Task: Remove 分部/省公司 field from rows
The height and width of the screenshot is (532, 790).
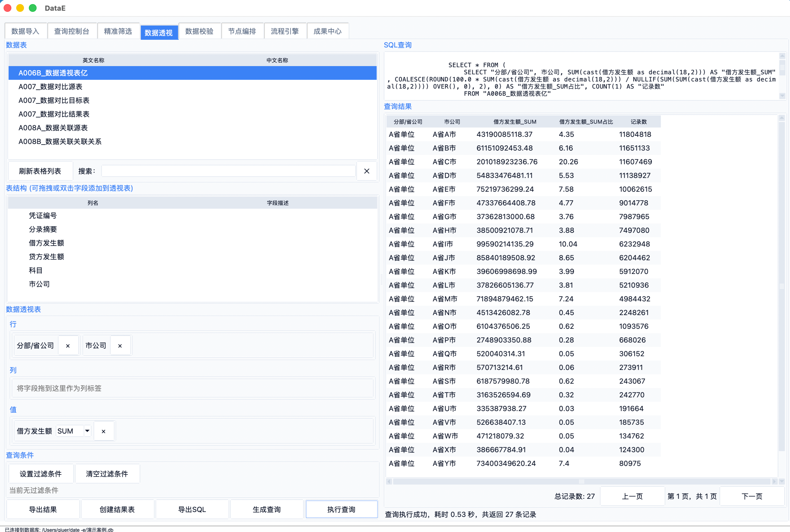Action: 68,346
